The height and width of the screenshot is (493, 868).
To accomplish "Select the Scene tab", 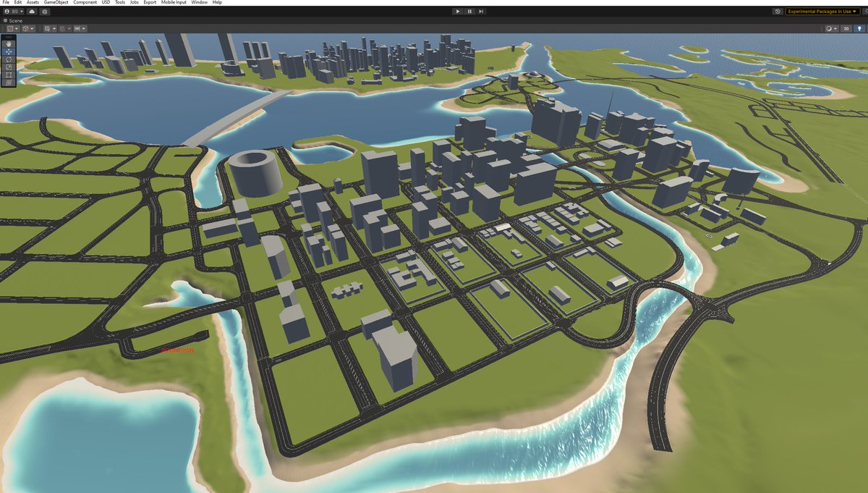I will point(13,20).
